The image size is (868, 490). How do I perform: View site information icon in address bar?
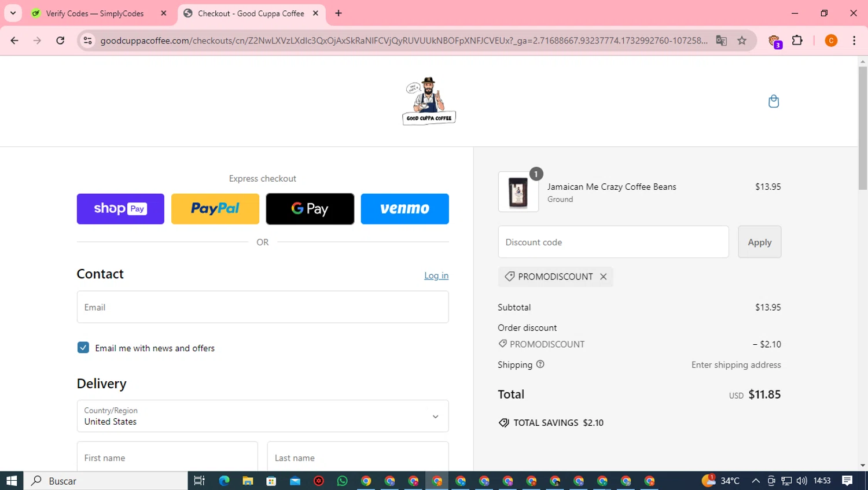click(x=88, y=40)
